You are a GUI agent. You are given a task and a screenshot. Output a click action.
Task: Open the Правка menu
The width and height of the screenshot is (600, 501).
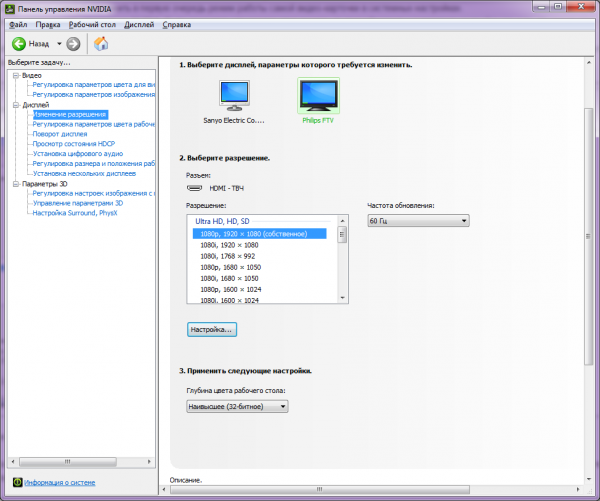click(48, 24)
